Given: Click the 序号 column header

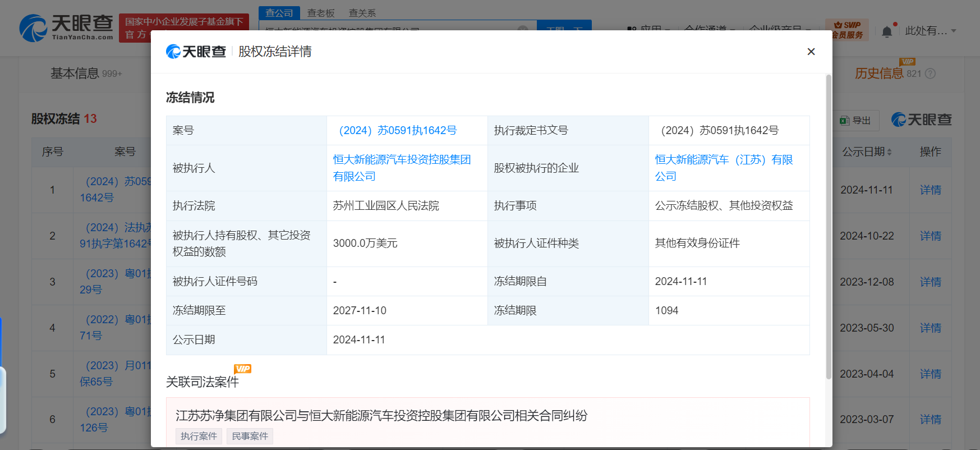Looking at the screenshot, I should (x=52, y=152).
